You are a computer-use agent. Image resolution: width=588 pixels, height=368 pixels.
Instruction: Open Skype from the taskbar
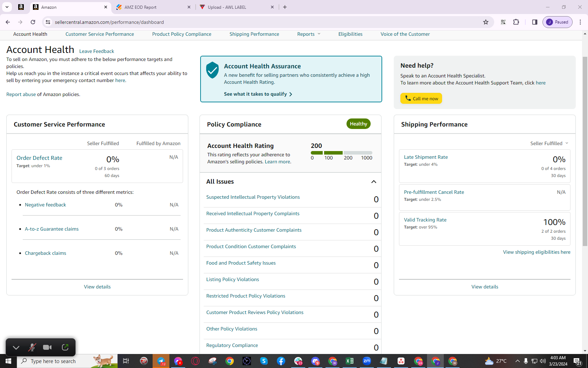(x=264, y=361)
